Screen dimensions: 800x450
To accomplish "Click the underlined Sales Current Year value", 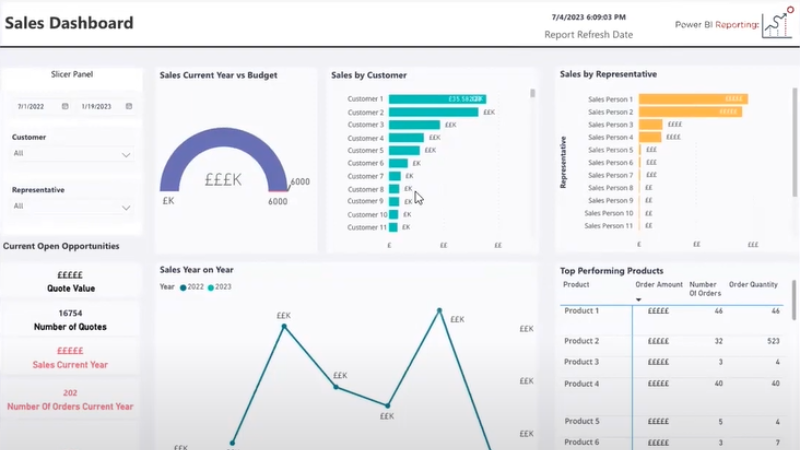I will pos(70,351).
